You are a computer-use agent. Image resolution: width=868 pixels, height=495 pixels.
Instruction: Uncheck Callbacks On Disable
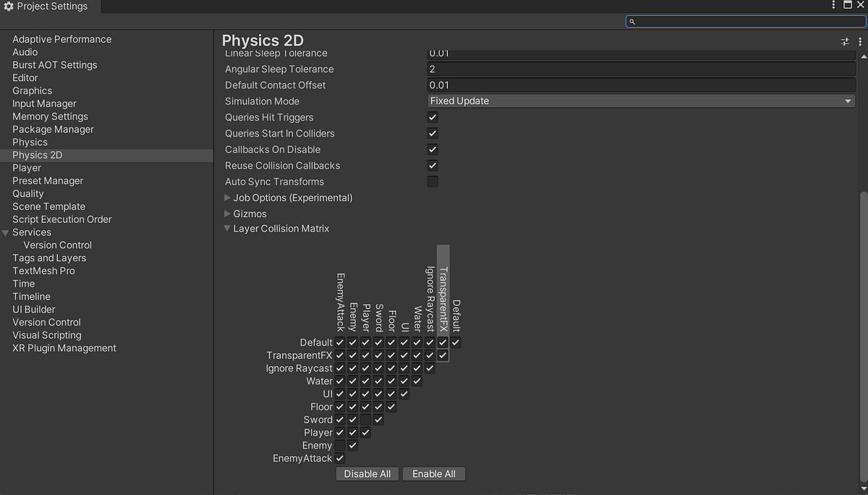[x=432, y=149]
